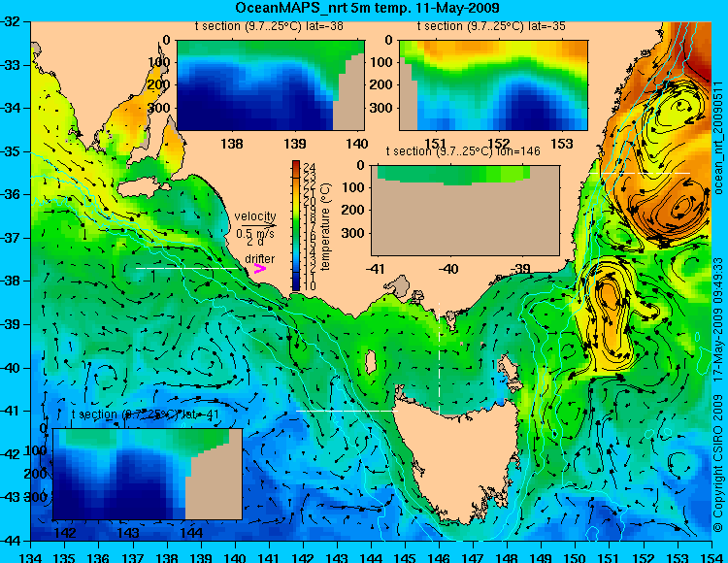This screenshot has height=563, width=728.
Task: Click '140' under the lat=-38 inset
Action: coord(357,144)
